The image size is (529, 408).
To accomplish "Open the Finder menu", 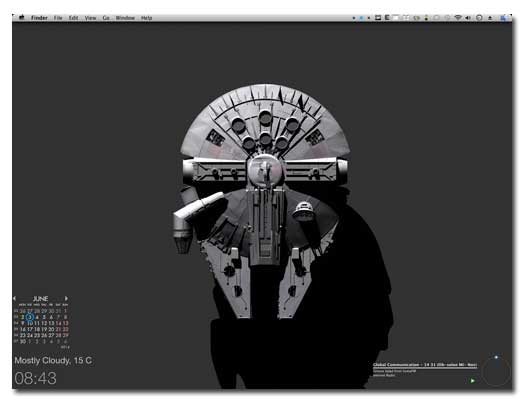I will [x=39, y=18].
